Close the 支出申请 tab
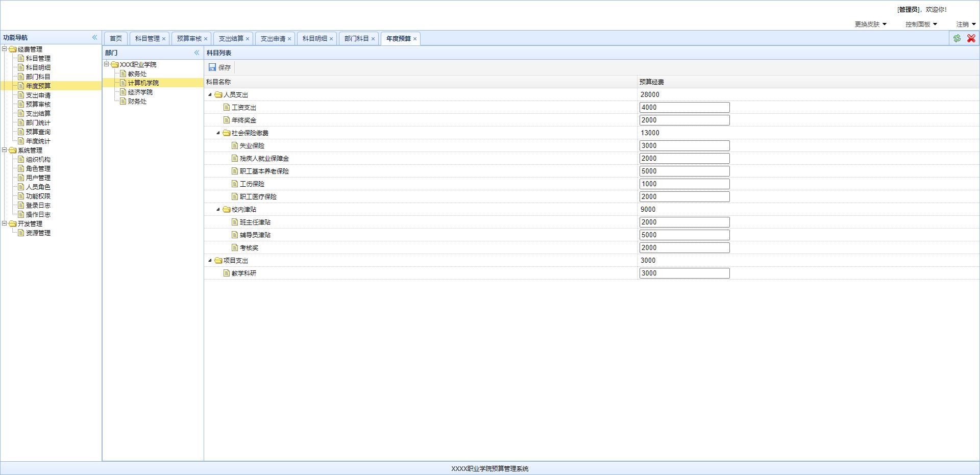 click(x=289, y=39)
